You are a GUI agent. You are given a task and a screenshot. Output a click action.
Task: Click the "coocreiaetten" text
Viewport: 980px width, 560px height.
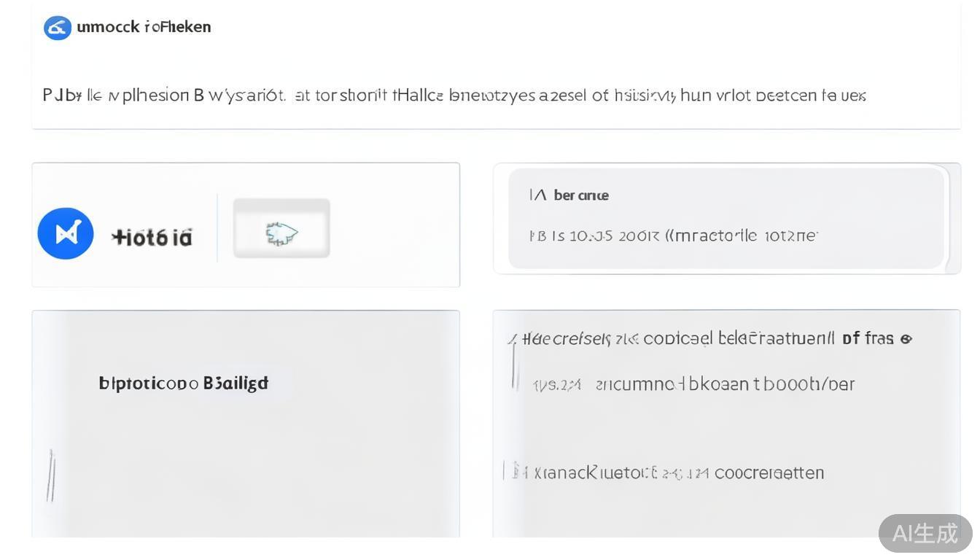click(x=769, y=473)
